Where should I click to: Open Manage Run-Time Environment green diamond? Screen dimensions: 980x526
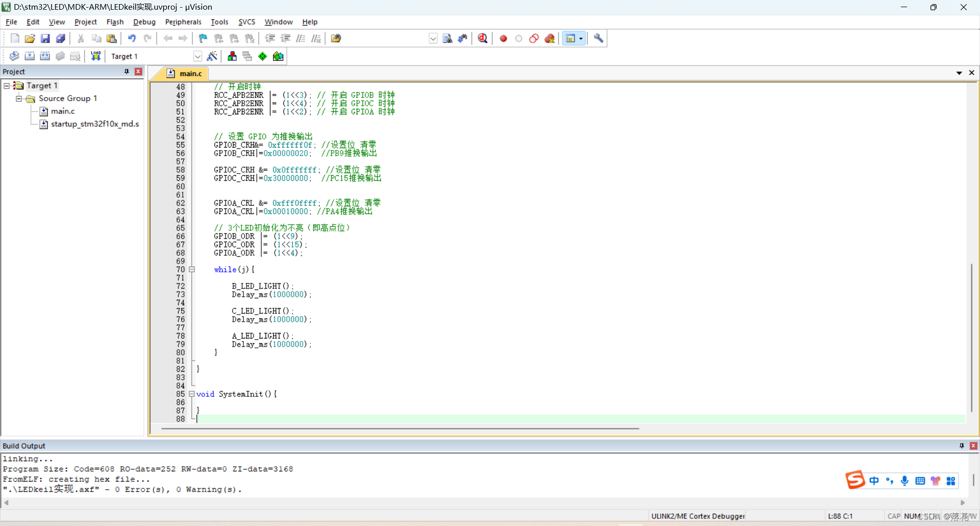click(x=262, y=56)
